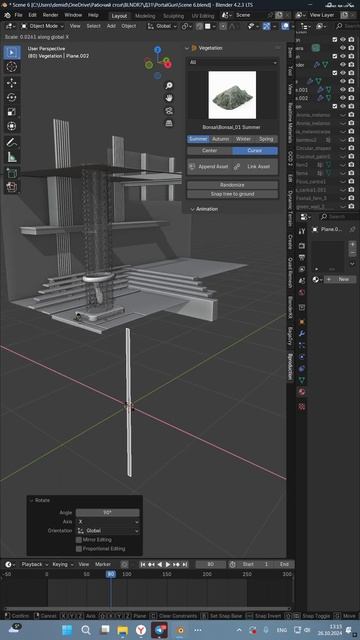Image resolution: width=360 pixels, height=640 pixels.
Task: Jump to the timeline start frame
Action: click(x=143, y=564)
